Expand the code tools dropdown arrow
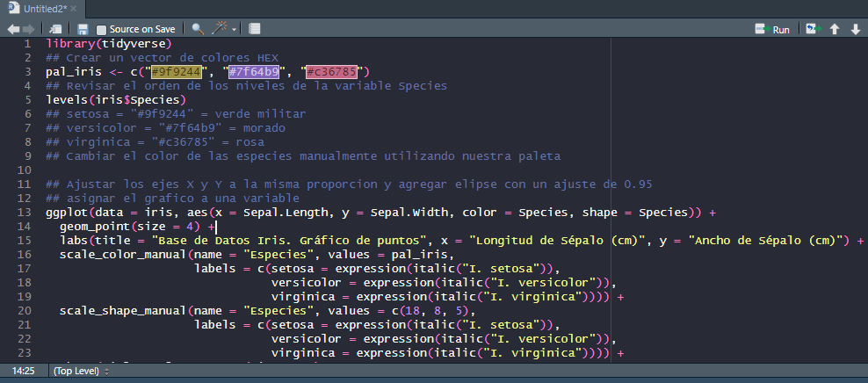 tap(235, 29)
